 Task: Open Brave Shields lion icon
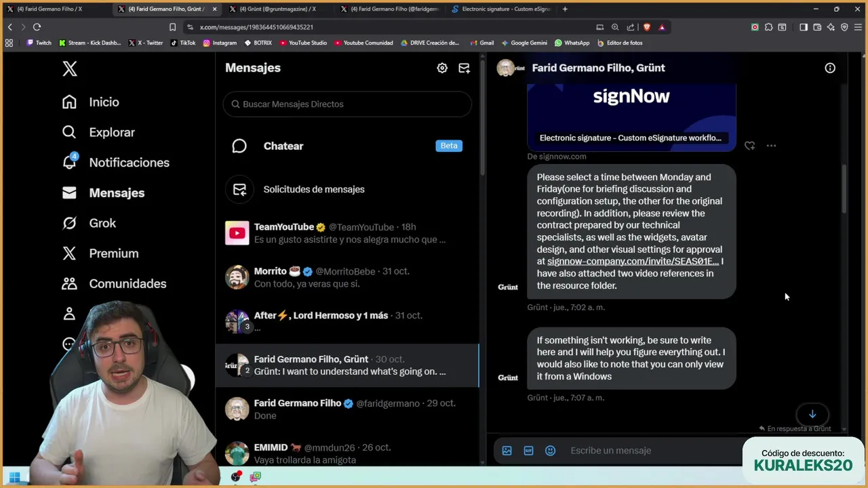point(646,27)
